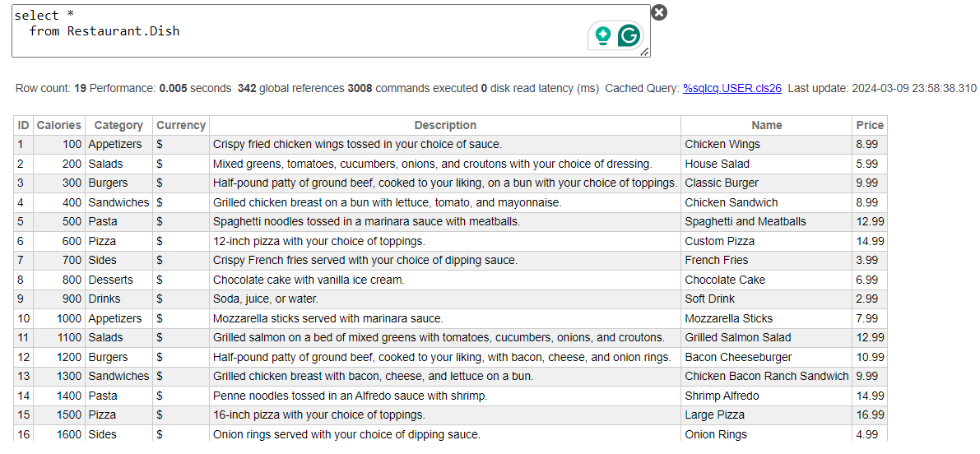Click the ID column header
This screenshot has height=454, width=980.
pos(23,125)
